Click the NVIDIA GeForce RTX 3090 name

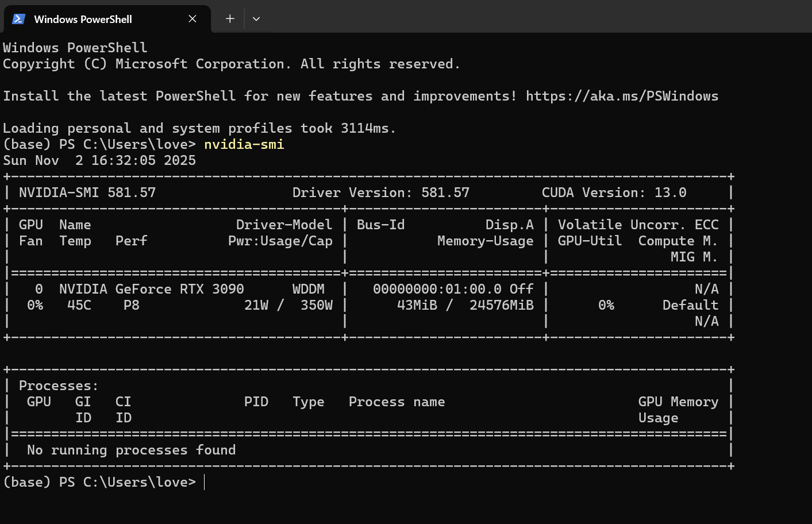pos(151,289)
